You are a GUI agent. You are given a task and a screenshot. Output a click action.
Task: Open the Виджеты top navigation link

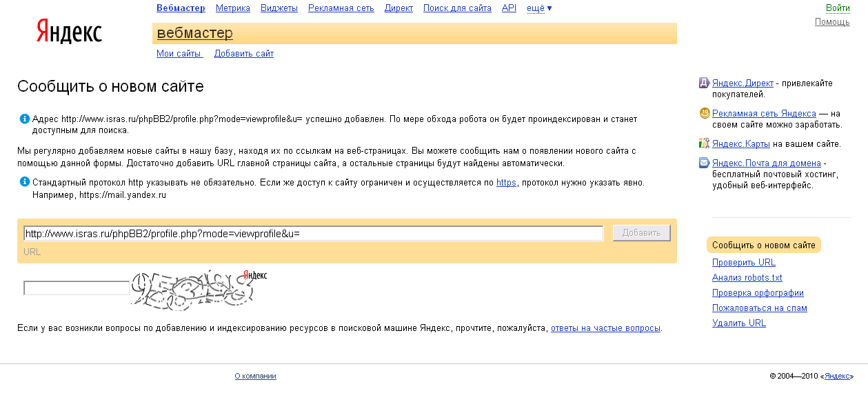(x=279, y=8)
